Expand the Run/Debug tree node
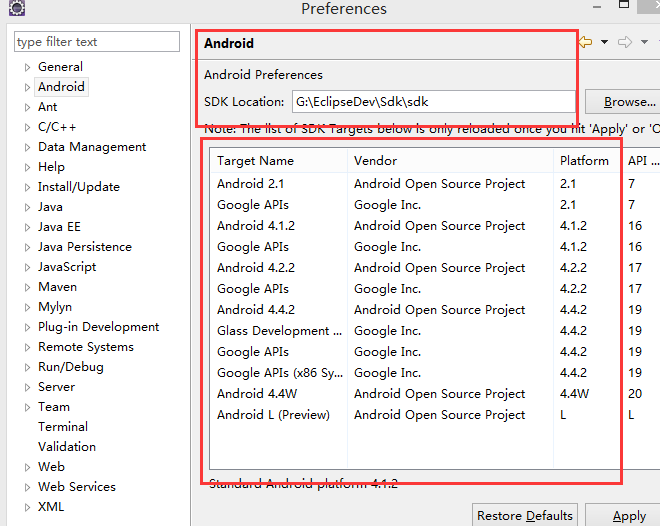Viewport: 664px width, 526px height. tap(28, 367)
